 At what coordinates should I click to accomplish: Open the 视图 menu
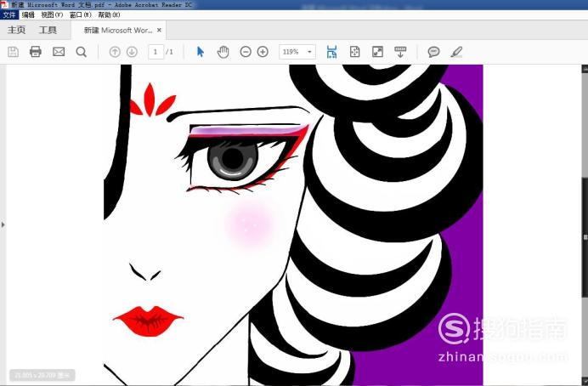(x=52, y=15)
